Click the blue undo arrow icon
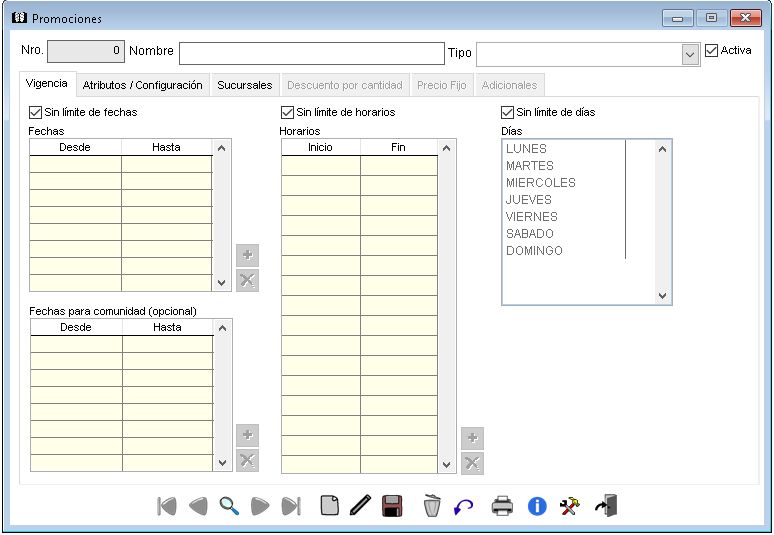774x535 pixels. click(x=464, y=506)
